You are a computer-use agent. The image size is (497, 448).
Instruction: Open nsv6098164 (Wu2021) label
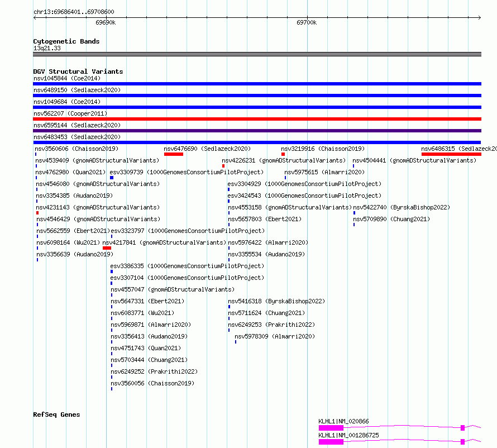pos(68,242)
